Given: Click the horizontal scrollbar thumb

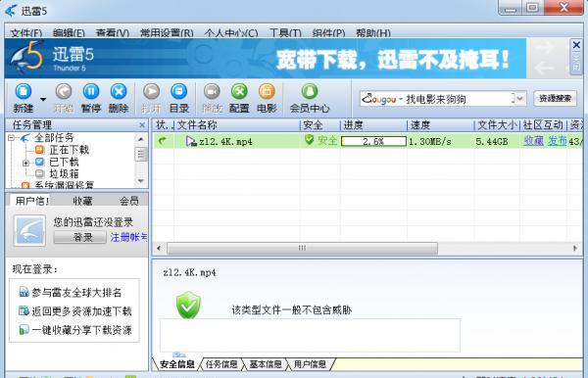Looking at the screenshot, I should 302,248.
